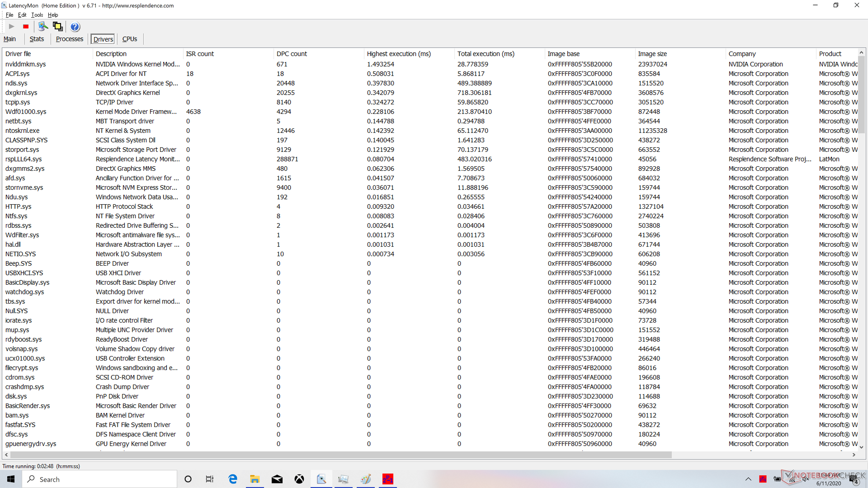Open the Xbox app in the taskbar
The image size is (868, 488).
coord(299,479)
